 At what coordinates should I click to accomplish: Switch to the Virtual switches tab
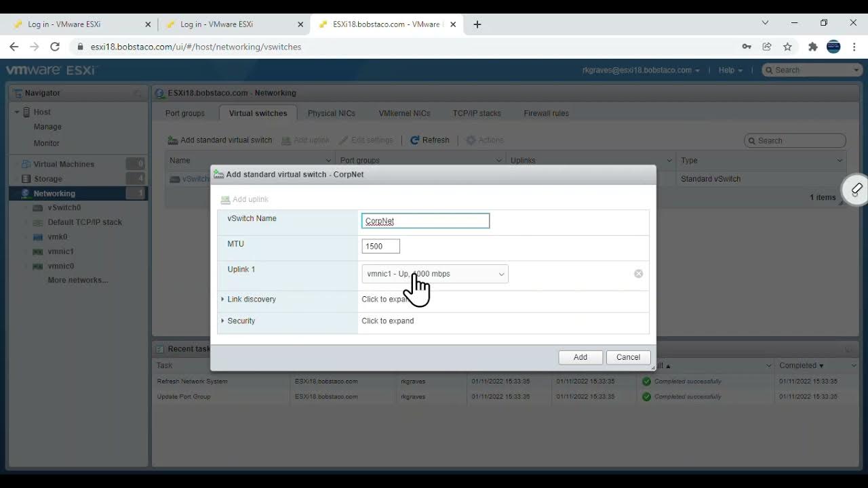coord(258,113)
